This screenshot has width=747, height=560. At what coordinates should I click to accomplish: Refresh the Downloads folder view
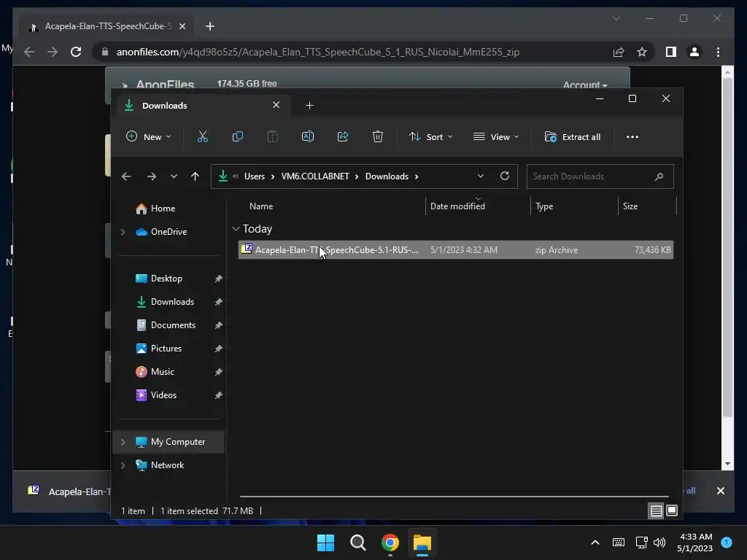pyautogui.click(x=505, y=176)
